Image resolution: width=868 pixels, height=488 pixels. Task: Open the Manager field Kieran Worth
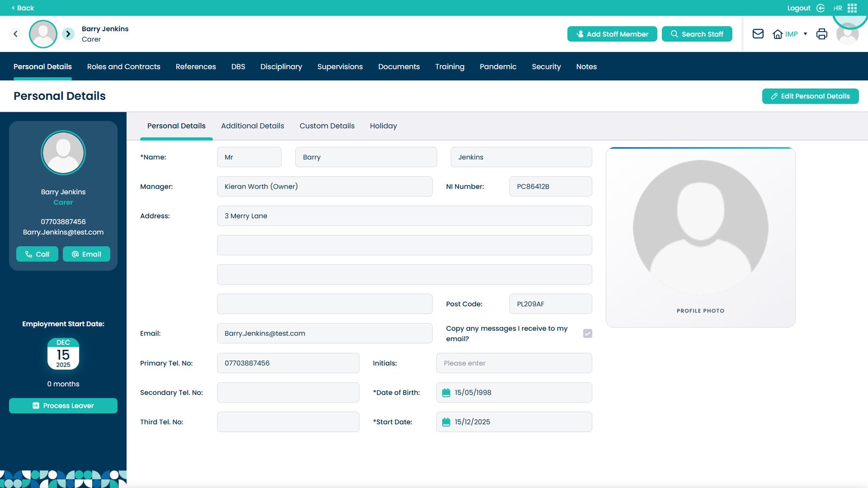pos(324,187)
